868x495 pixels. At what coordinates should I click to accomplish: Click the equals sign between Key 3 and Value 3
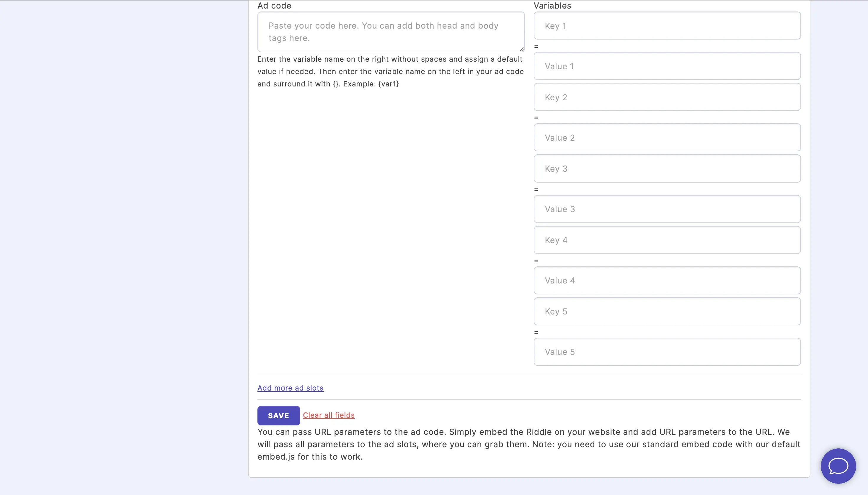536,189
